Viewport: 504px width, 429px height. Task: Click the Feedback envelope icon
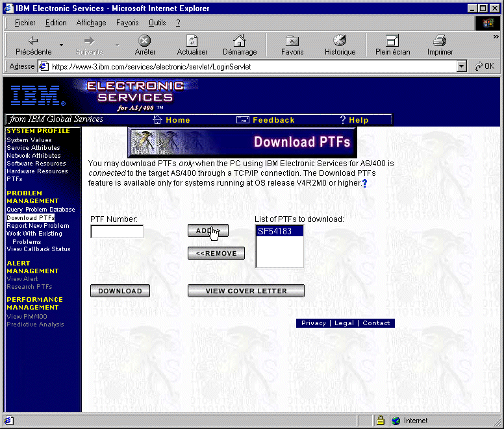click(243, 120)
